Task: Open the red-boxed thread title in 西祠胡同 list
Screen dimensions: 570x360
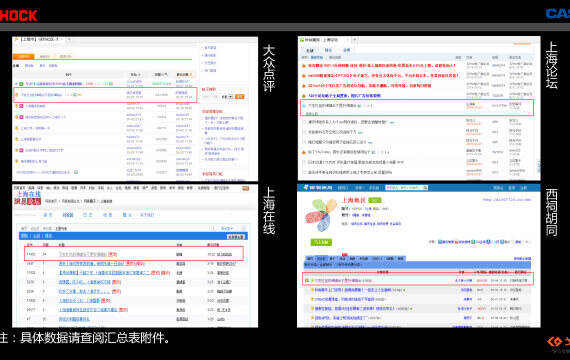Action: coord(337,280)
